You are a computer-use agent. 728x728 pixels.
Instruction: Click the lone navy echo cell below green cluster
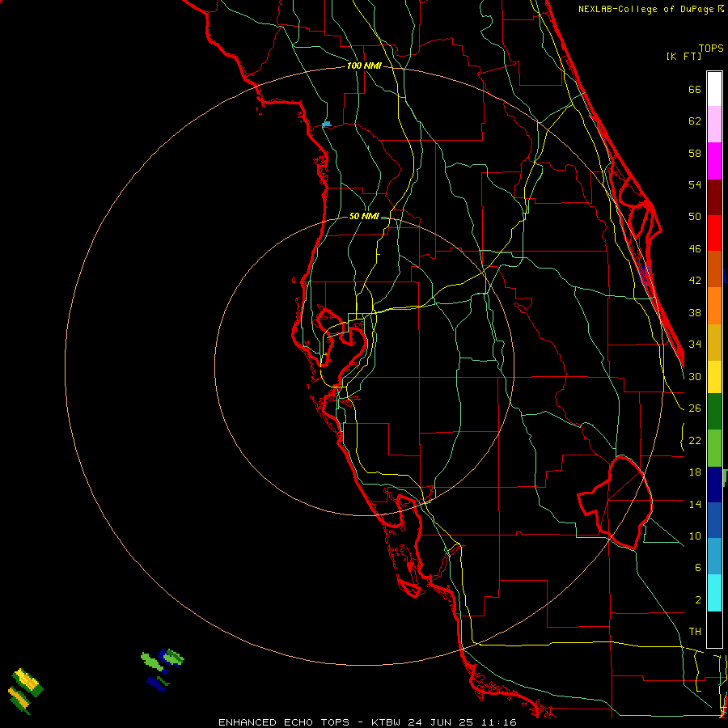click(x=156, y=684)
